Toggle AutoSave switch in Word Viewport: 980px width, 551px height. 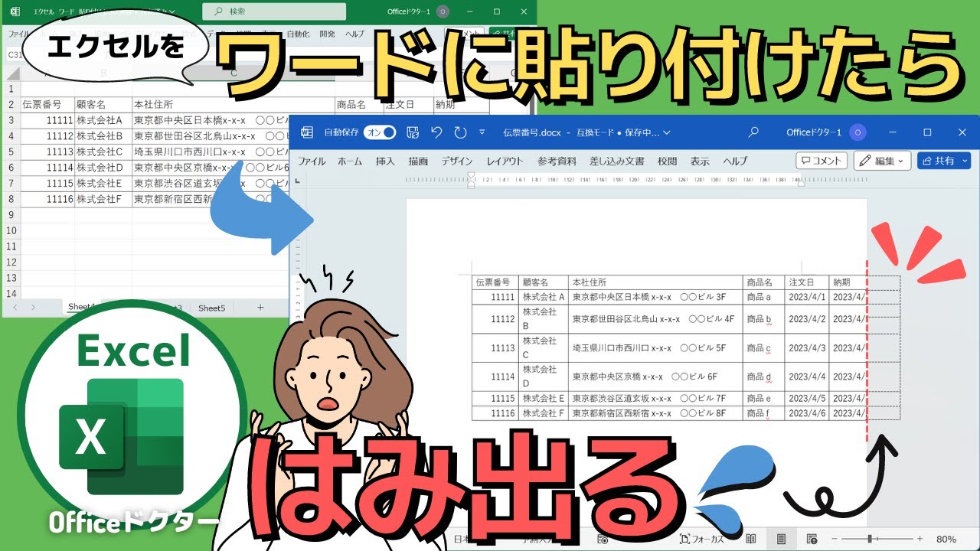click(x=380, y=132)
